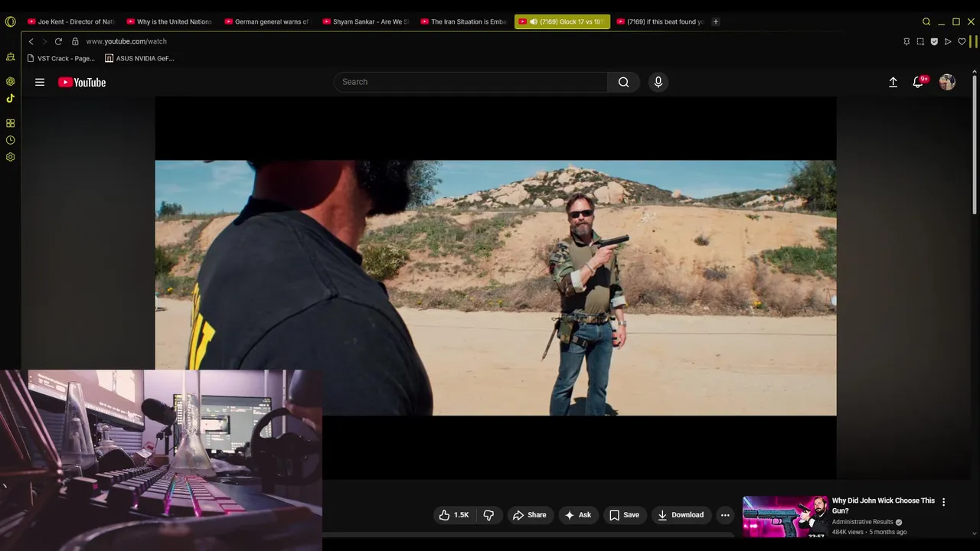
Task: Start voice search with the microphone
Action: pos(658,82)
